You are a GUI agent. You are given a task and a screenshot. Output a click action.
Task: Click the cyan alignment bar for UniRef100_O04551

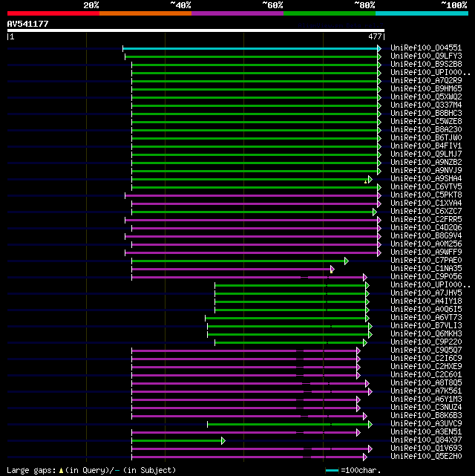250,48
